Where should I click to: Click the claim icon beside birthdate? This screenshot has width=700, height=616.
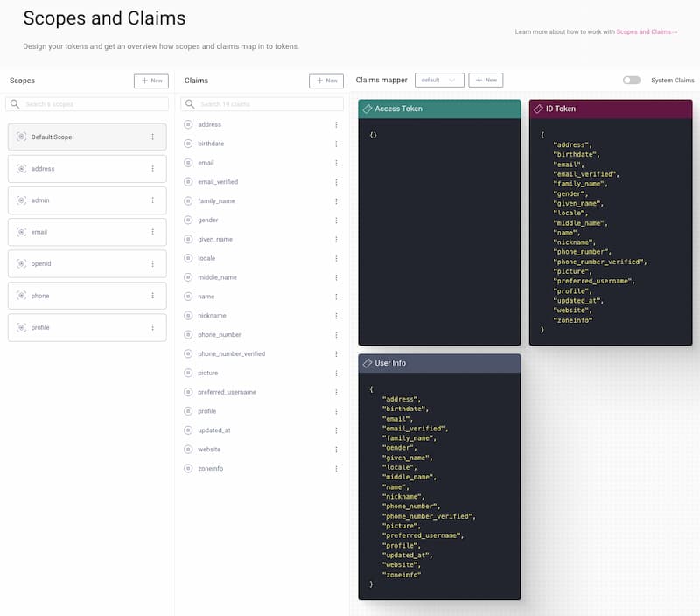tap(188, 143)
